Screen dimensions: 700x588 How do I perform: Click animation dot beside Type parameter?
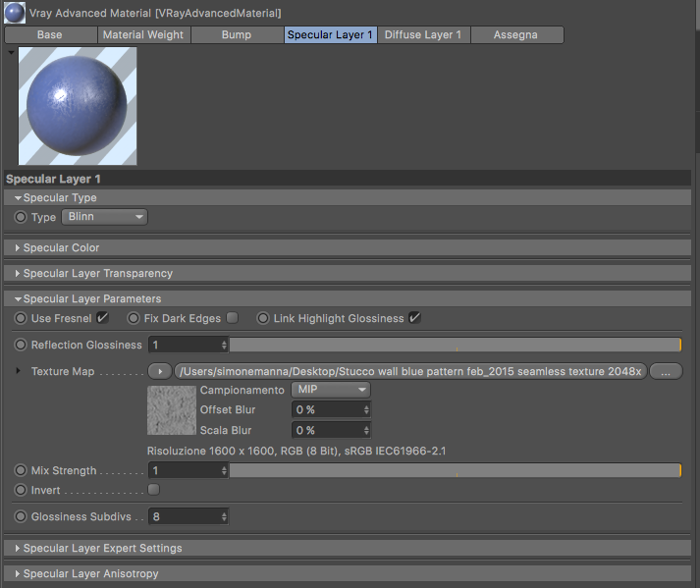pos(21,217)
